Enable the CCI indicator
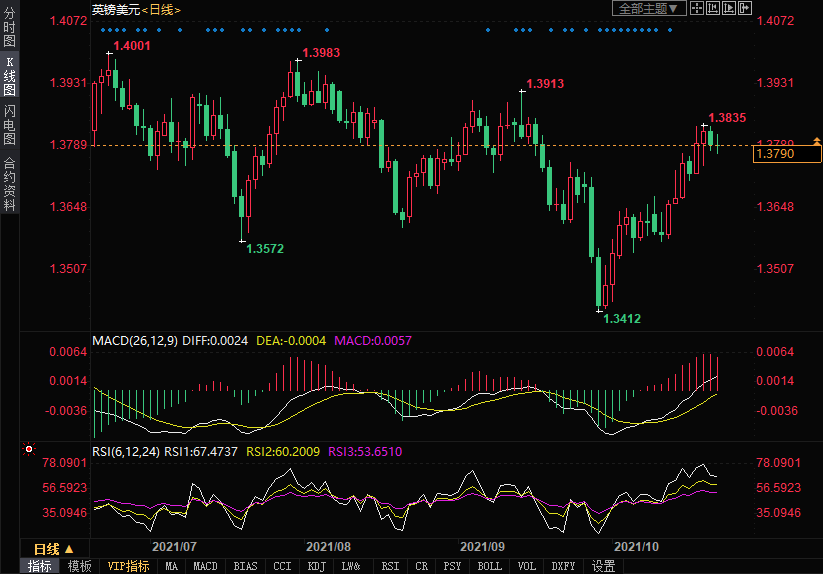Viewport: 823px width, 574px height. click(282, 566)
